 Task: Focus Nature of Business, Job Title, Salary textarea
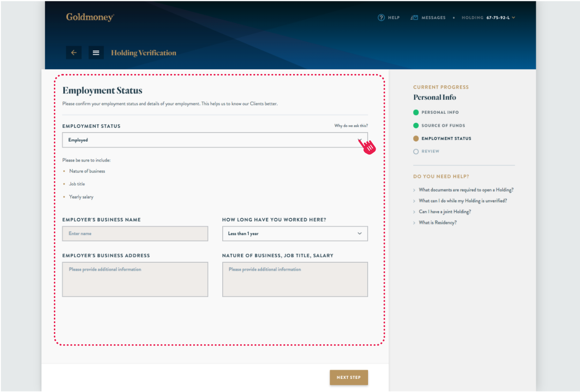point(295,279)
